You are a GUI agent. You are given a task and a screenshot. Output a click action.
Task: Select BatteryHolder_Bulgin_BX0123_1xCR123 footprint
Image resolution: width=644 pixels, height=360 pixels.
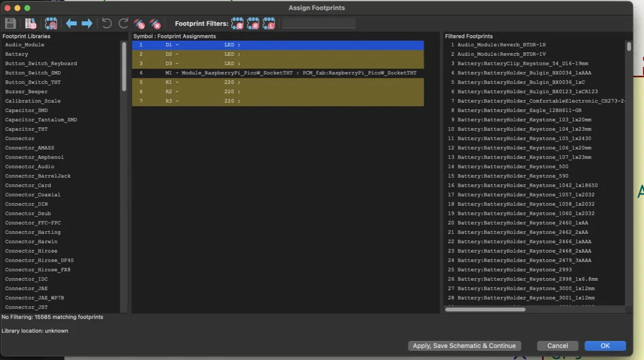528,92
